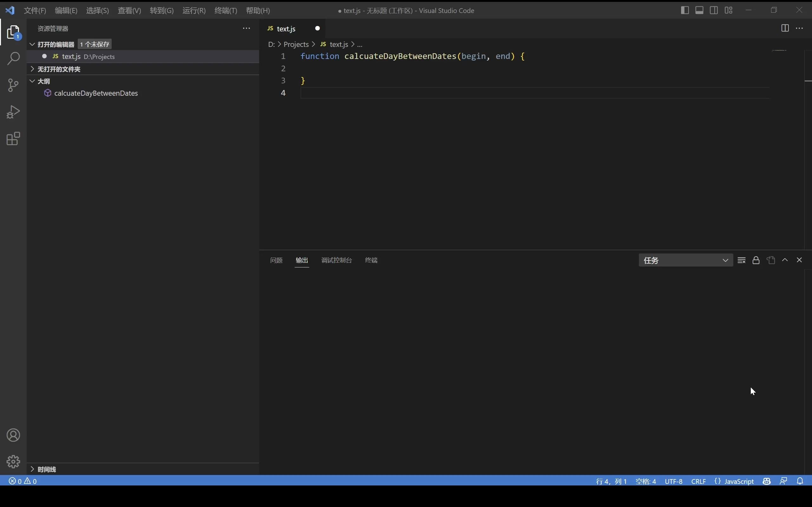Toggle bottom panel visibility in title bar
The image size is (812, 507).
pos(699,10)
